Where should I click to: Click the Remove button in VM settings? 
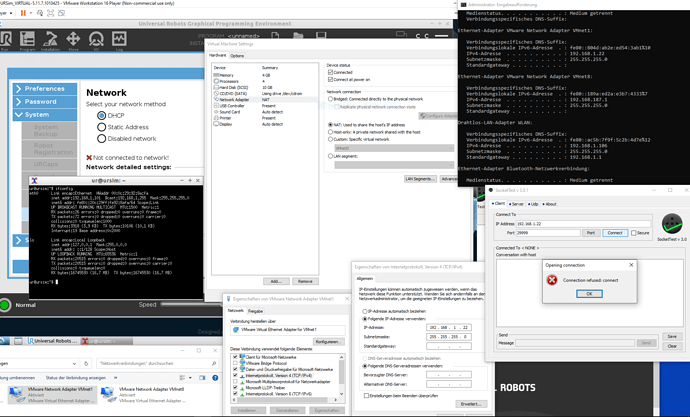click(x=305, y=282)
